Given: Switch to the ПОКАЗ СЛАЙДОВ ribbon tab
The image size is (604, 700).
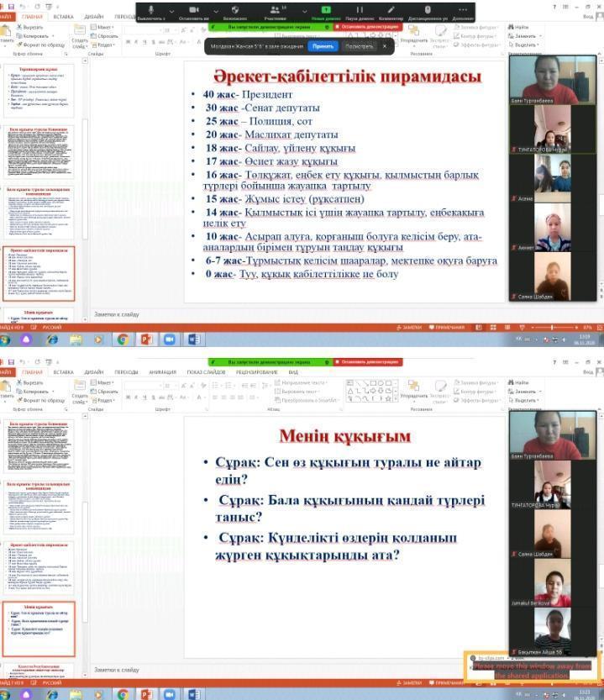Looking at the screenshot, I should tap(204, 371).
